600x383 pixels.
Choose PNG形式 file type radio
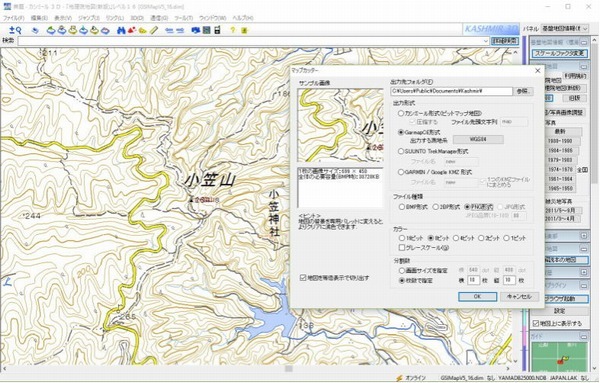tap(467, 207)
